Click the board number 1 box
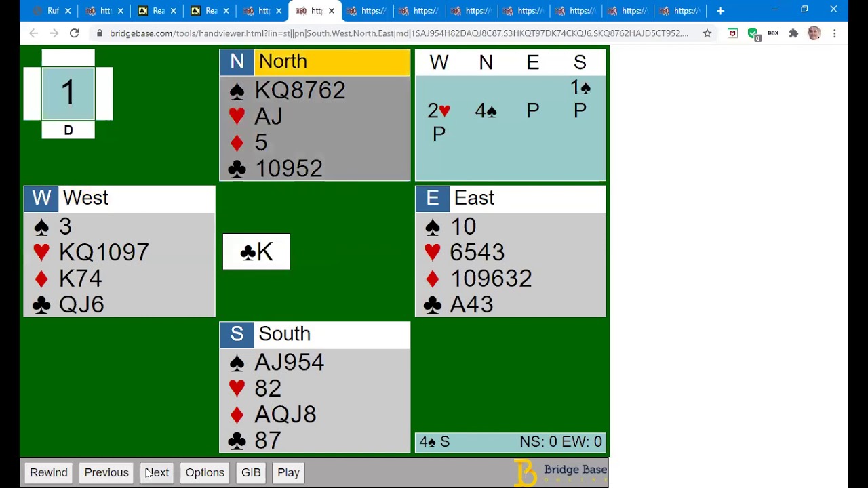 pyautogui.click(x=68, y=94)
